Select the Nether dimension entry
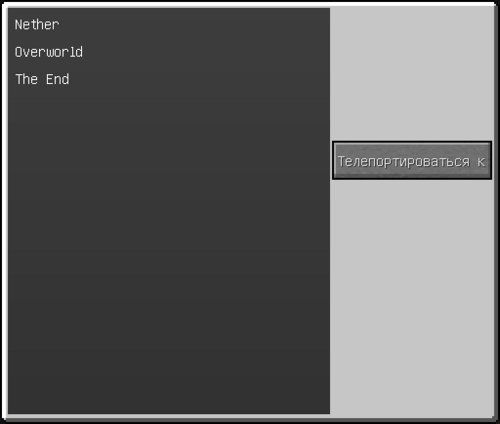Screen dimensions: 500x424 pos(37,25)
